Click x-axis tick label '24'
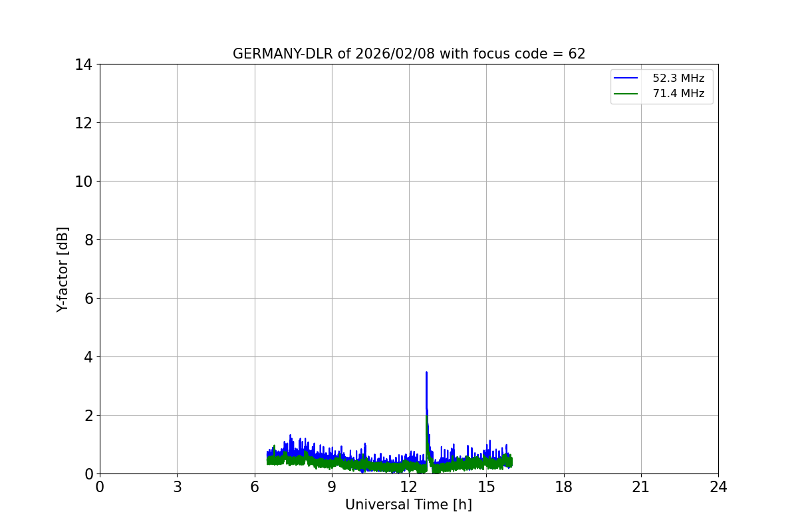 coord(718,487)
